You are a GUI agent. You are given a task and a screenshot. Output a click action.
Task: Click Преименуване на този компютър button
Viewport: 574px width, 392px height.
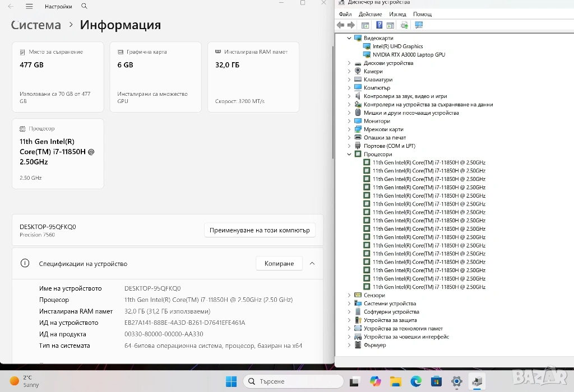(260, 230)
